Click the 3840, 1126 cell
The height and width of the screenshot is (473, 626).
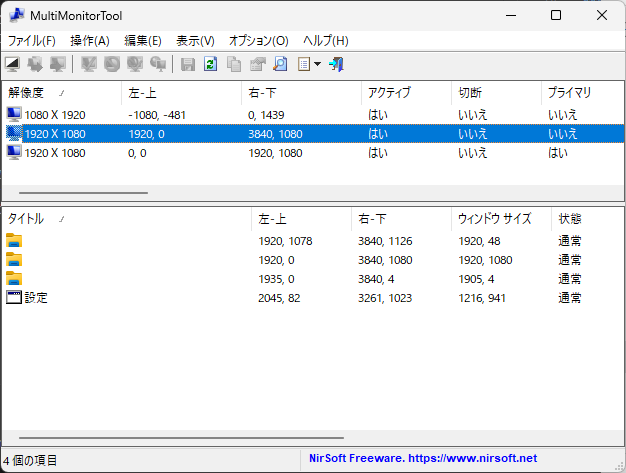click(385, 241)
